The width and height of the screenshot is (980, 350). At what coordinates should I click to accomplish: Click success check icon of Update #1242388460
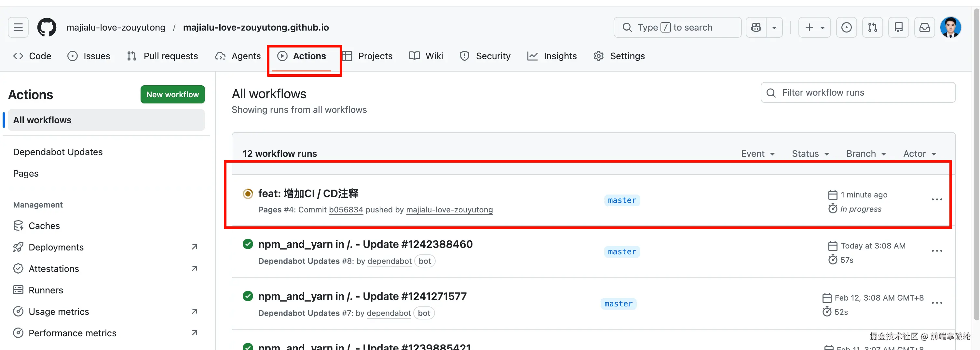(x=248, y=244)
